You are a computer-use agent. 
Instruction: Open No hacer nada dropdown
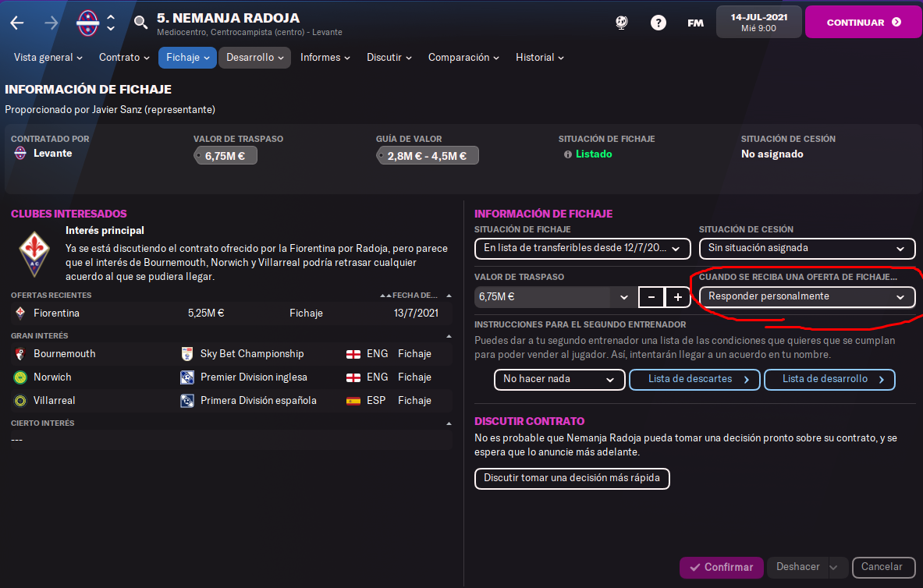click(x=559, y=380)
